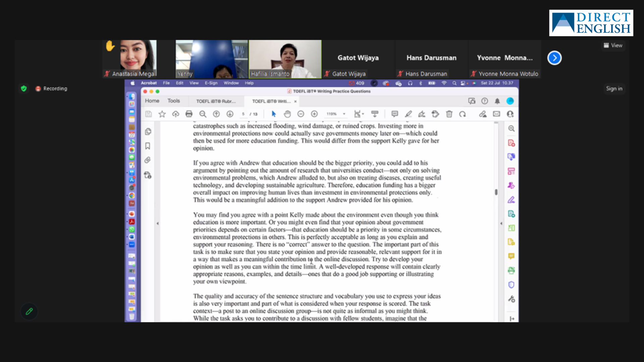Select the Highlight text pen tool
Screen dimensions: 644x362
(x=408, y=114)
